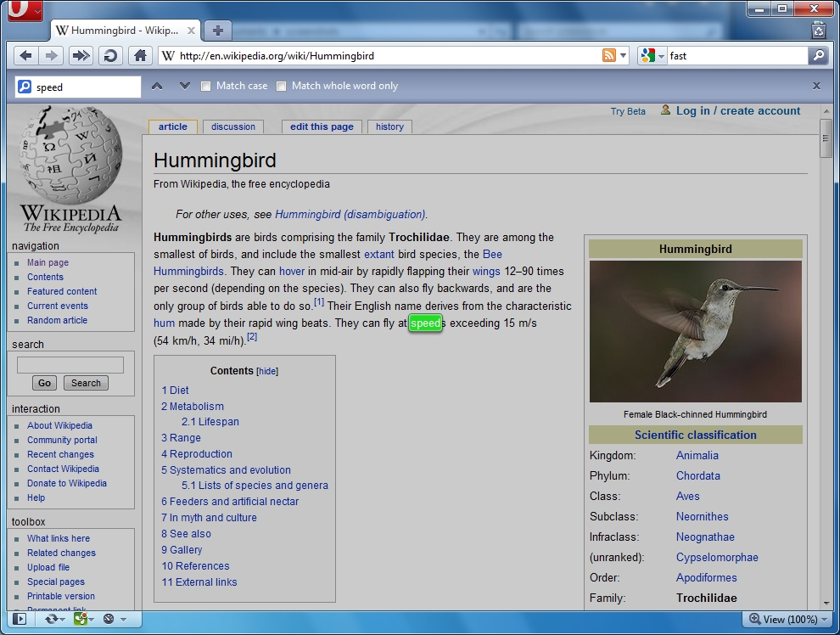This screenshot has height=635, width=840.
Task: Expand the Opera Link sync dropdown arrow
Action: (x=62, y=620)
